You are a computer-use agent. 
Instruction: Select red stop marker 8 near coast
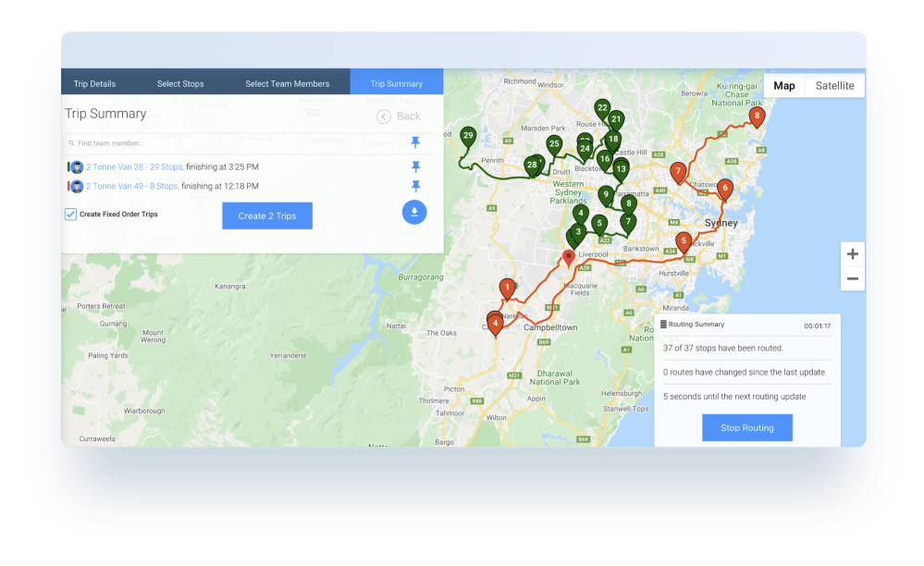click(757, 117)
